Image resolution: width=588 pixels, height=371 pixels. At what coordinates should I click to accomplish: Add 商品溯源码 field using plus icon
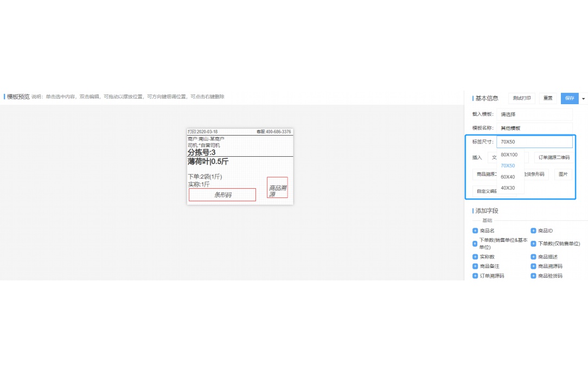tap(533, 267)
